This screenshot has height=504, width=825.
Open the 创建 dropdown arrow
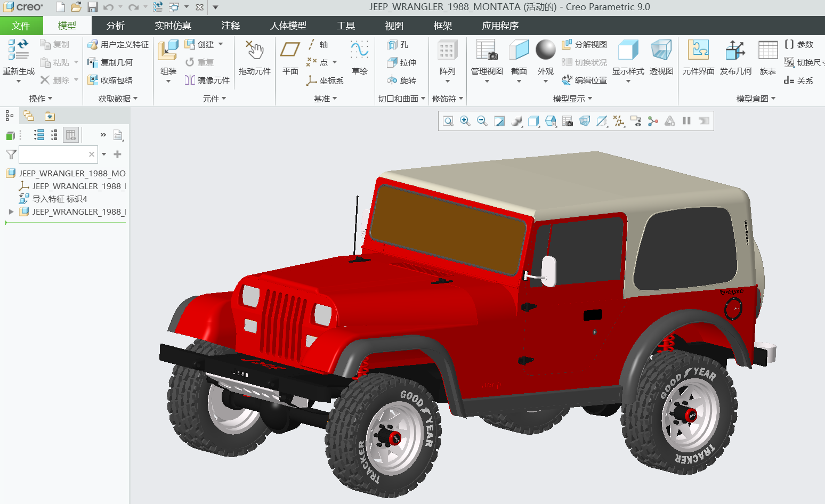pyautogui.click(x=221, y=44)
